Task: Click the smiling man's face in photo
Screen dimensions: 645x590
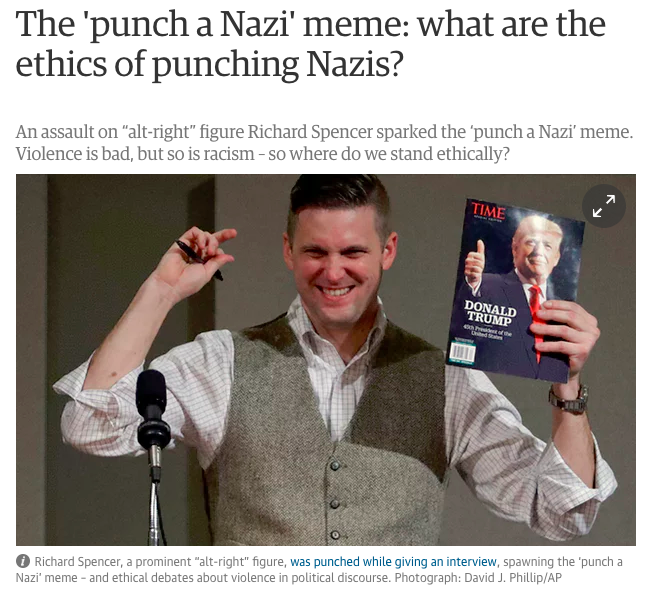Action: 336,265
